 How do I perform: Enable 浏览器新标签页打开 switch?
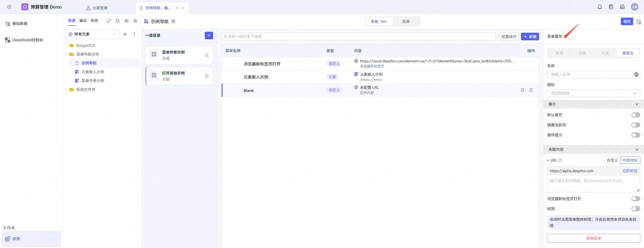(x=636, y=199)
